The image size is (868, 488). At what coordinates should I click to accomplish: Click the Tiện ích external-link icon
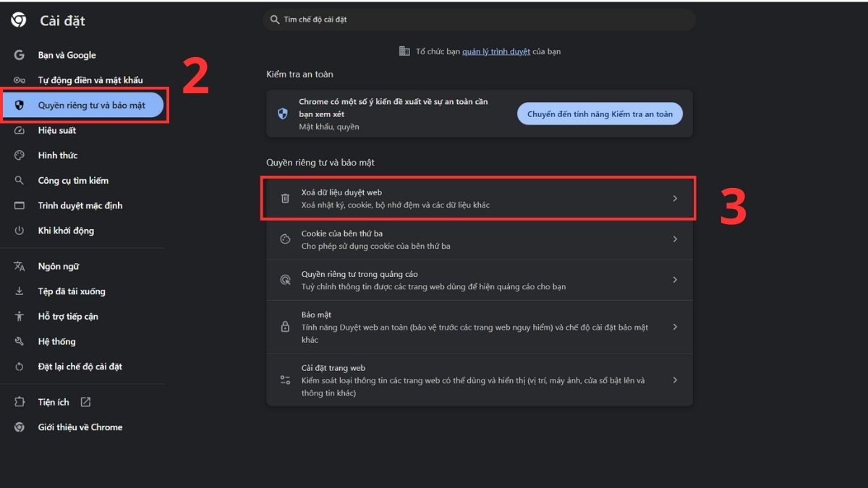click(85, 402)
